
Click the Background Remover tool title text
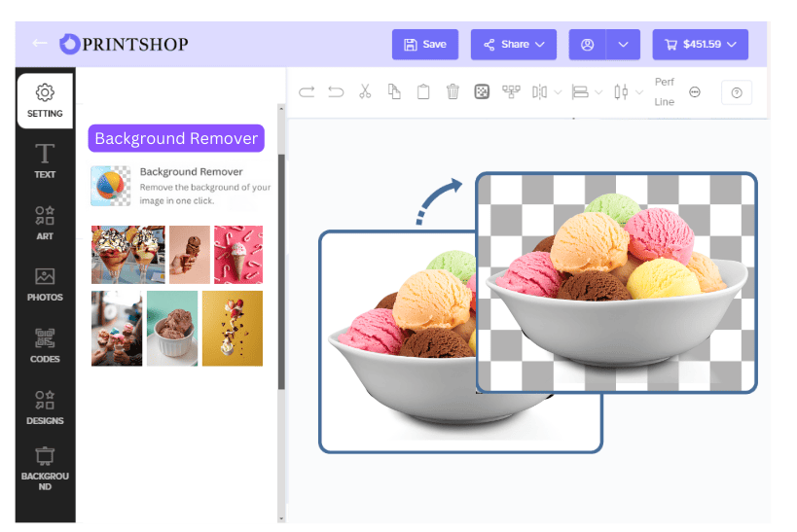tap(191, 172)
